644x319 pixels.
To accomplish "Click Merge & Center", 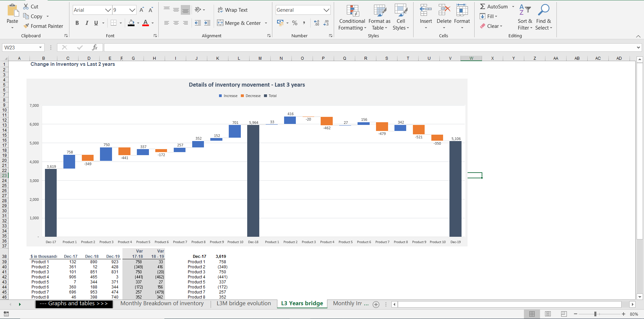I will click(239, 23).
